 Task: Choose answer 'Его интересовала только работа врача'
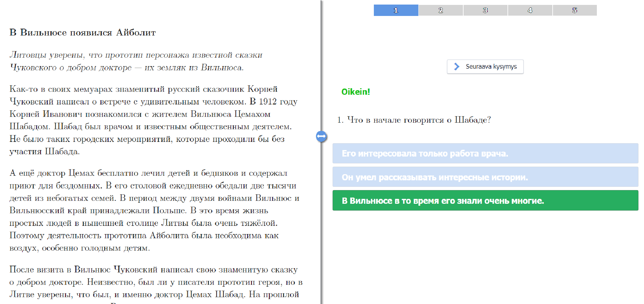click(x=485, y=153)
